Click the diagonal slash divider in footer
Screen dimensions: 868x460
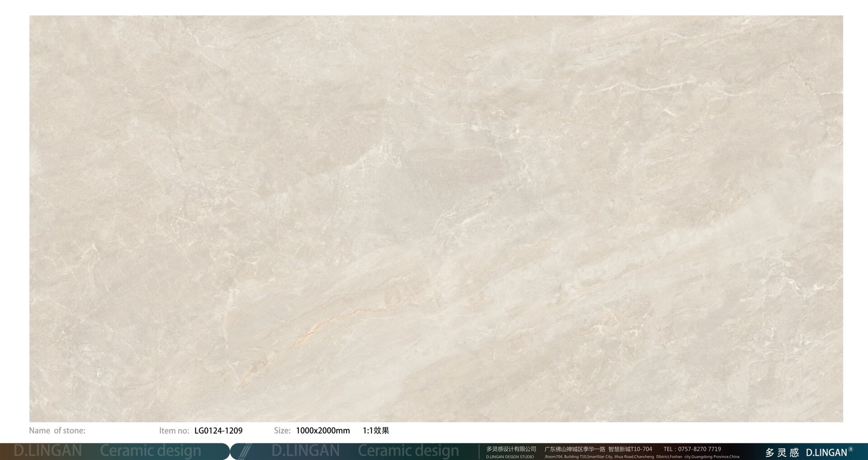click(245, 451)
